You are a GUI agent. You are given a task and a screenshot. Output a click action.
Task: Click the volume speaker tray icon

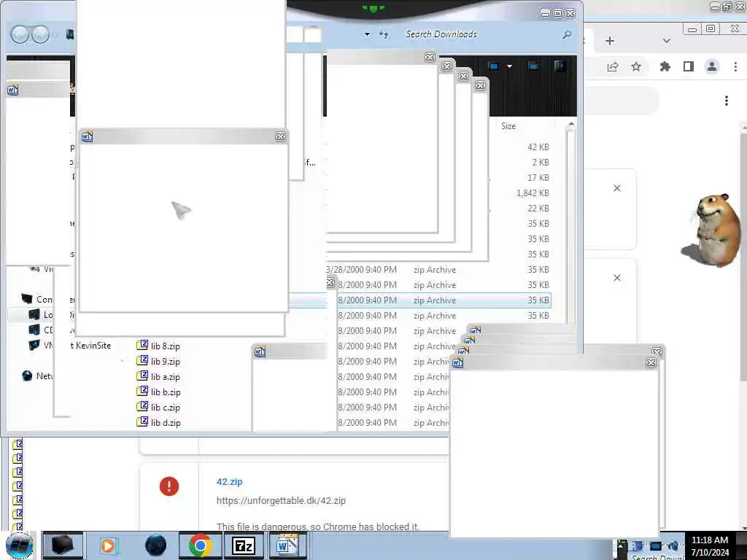point(673,545)
